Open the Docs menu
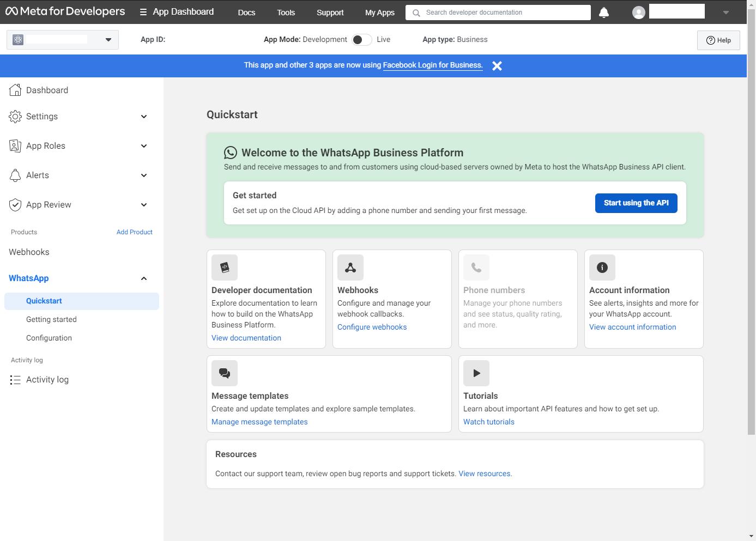Viewport: 756px width, 541px height. click(246, 13)
